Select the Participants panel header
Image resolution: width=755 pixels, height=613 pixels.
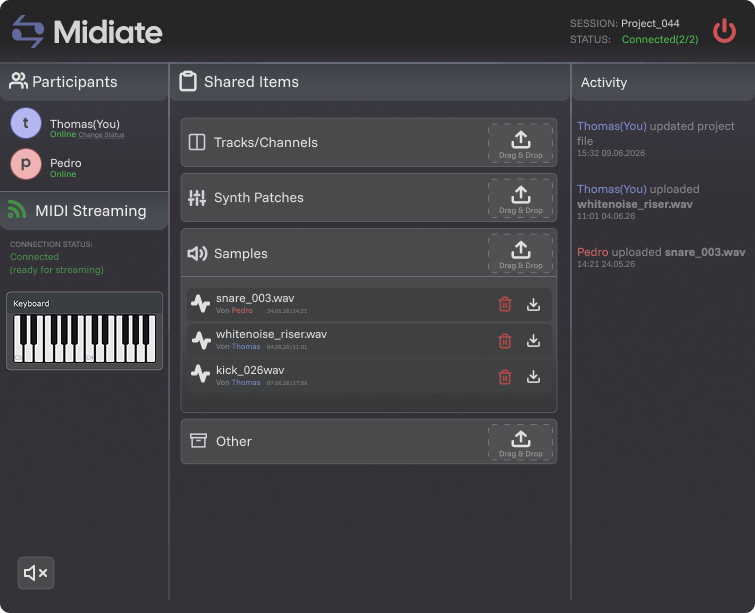84,82
